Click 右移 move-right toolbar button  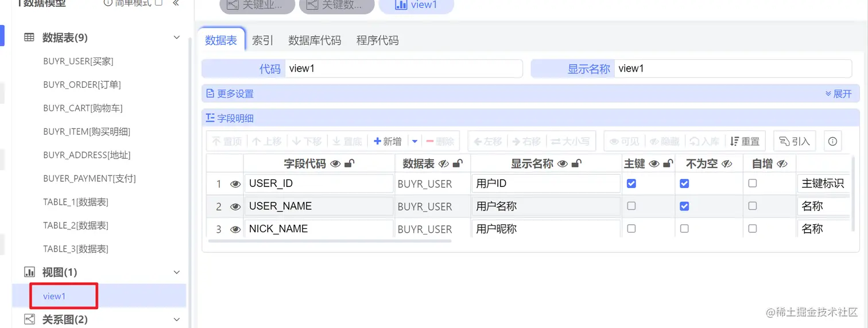tap(527, 141)
